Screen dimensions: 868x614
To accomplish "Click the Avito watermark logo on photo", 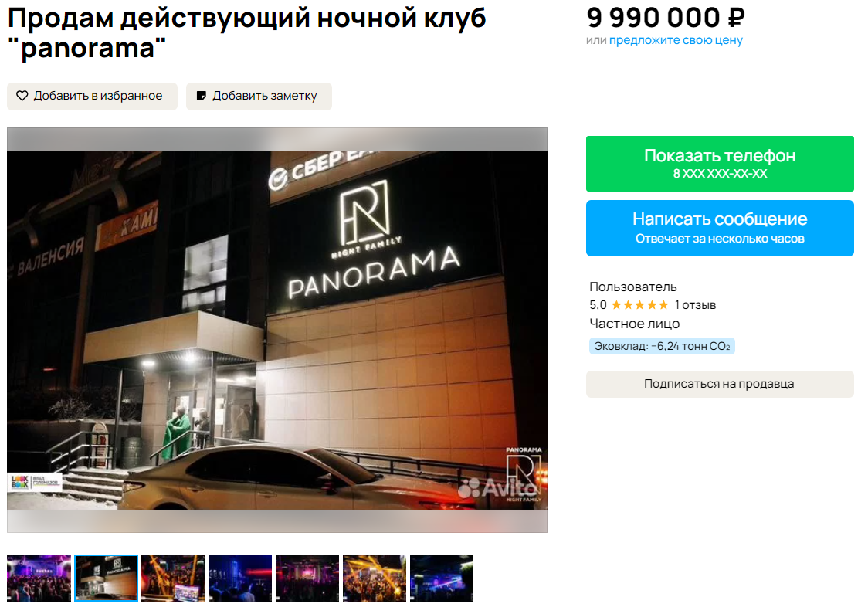I will [x=497, y=488].
